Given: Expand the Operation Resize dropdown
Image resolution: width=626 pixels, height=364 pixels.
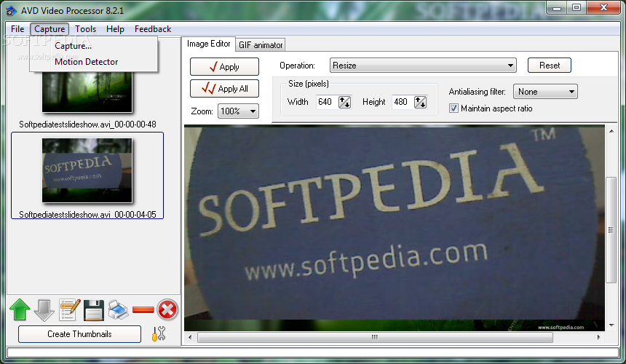Looking at the screenshot, I should point(423,66).
